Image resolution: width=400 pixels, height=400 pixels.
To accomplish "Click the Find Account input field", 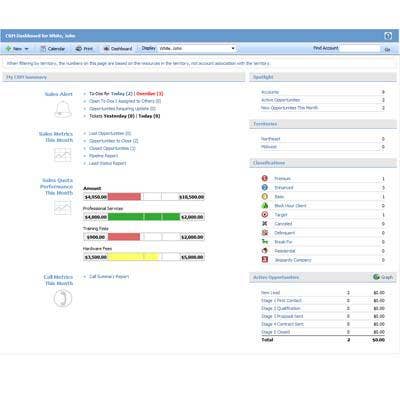I will click(x=360, y=48).
